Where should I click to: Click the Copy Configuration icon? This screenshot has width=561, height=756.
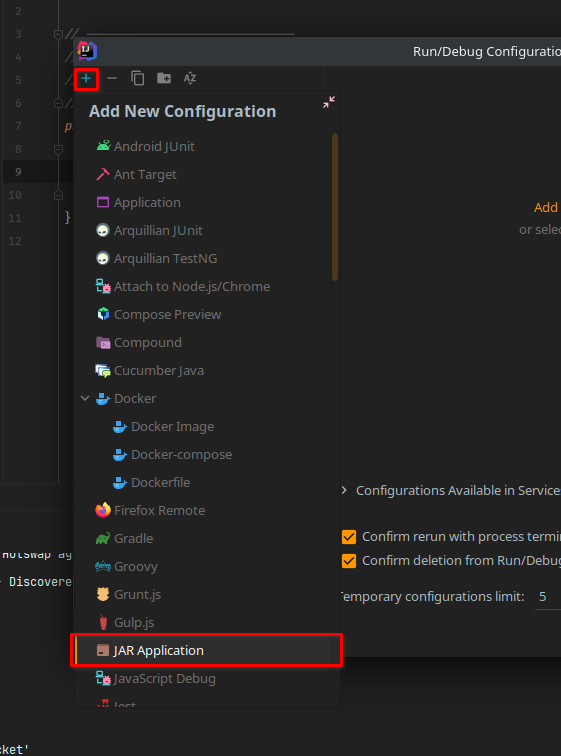pos(138,78)
